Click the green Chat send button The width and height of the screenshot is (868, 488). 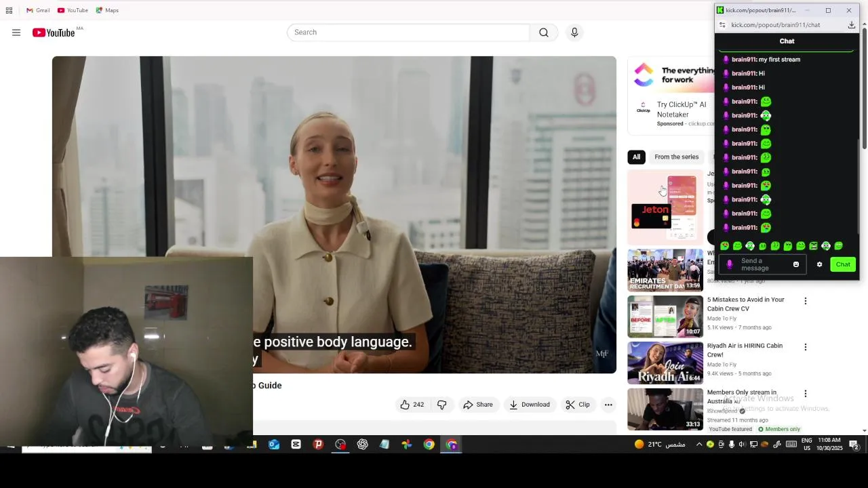(x=843, y=264)
